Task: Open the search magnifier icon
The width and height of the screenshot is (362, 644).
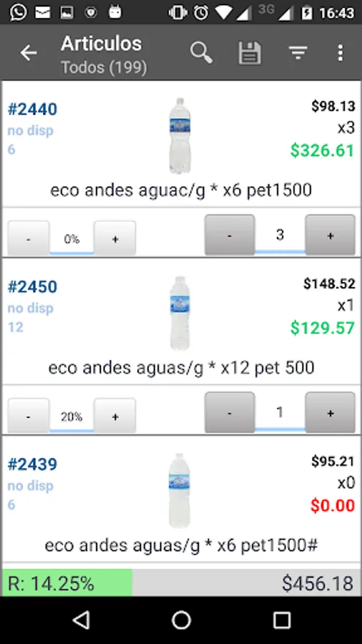Action: [x=201, y=53]
